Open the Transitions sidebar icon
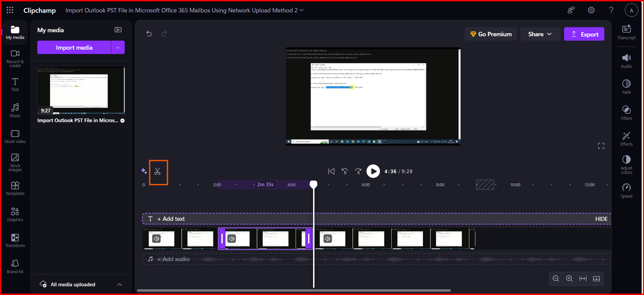 [x=15, y=241]
